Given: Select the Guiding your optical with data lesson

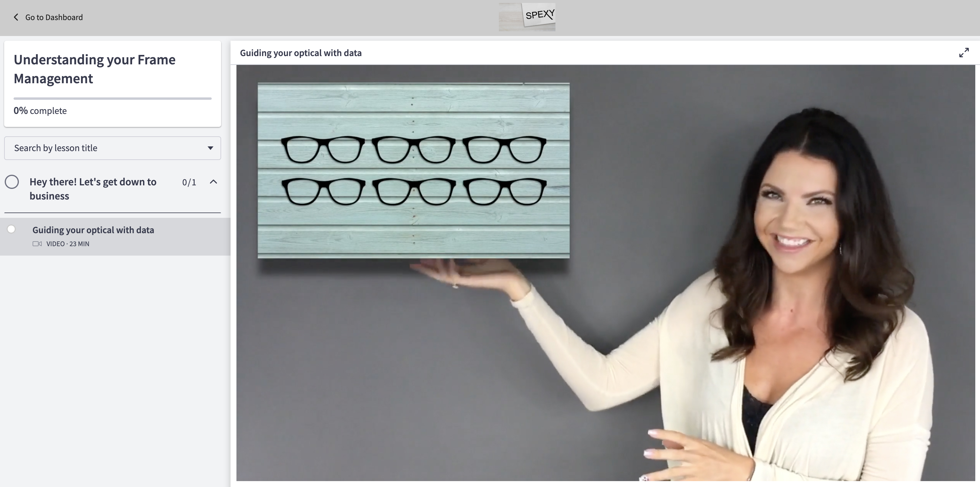Looking at the screenshot, I should (x=93, y=230).
